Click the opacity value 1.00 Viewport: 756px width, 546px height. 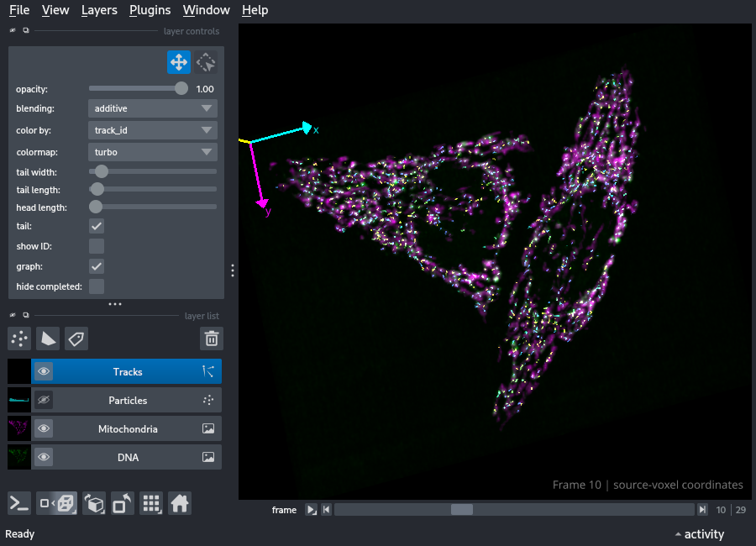point(205,89)
